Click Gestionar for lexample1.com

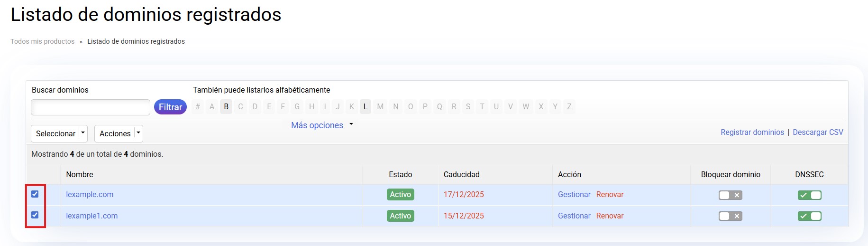[x=574, y=216]
